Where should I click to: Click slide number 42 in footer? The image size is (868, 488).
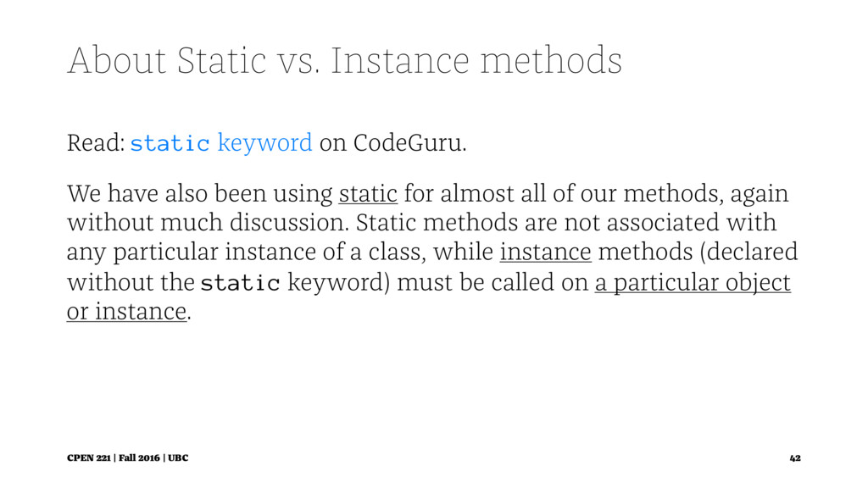pyautogui.click(x=795, y=458)
